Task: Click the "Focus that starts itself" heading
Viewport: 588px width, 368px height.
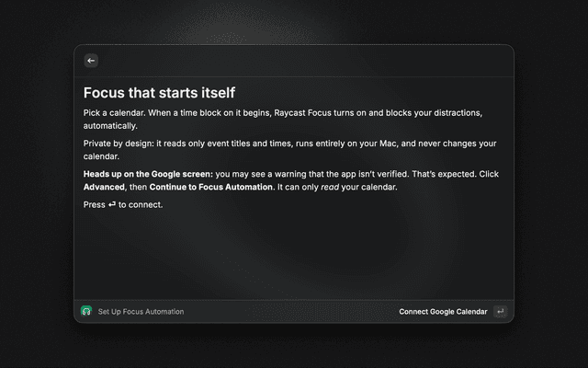Action: 159,93
